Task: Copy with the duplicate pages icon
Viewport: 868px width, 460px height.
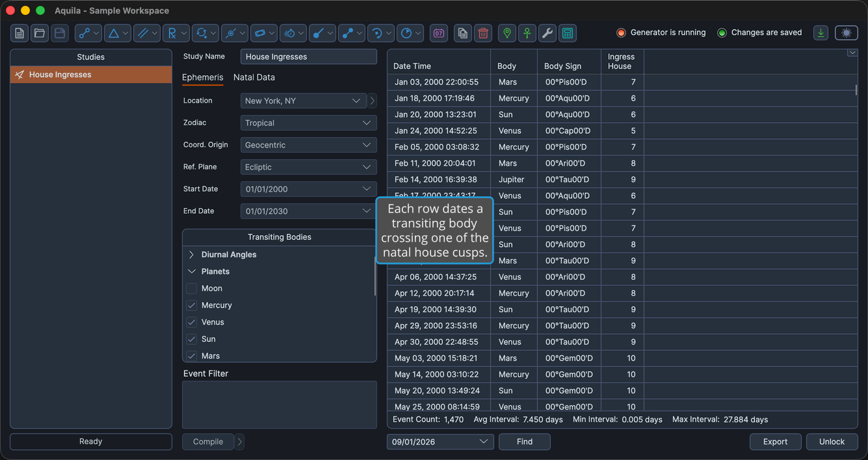Action: pos(463,33)
